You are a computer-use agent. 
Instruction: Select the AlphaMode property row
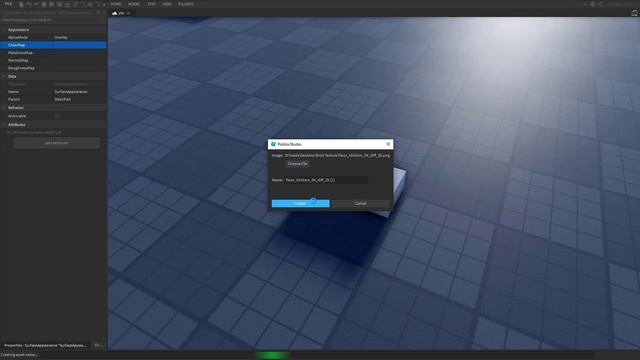tap(53, 37)
